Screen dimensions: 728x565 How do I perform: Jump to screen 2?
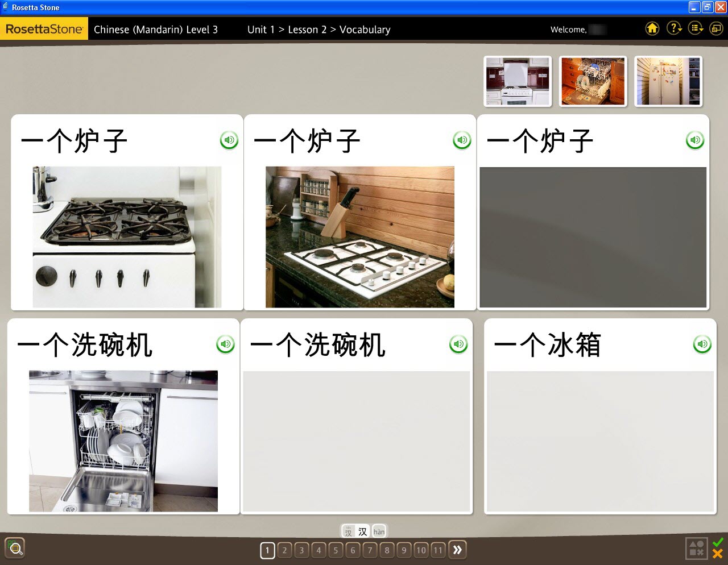pos(285,550)
